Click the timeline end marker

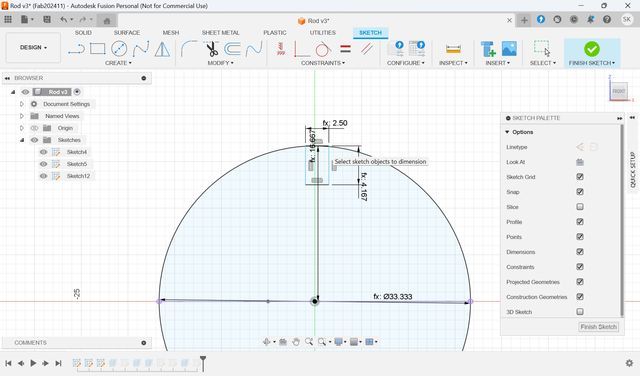click(x=203, y=363)
